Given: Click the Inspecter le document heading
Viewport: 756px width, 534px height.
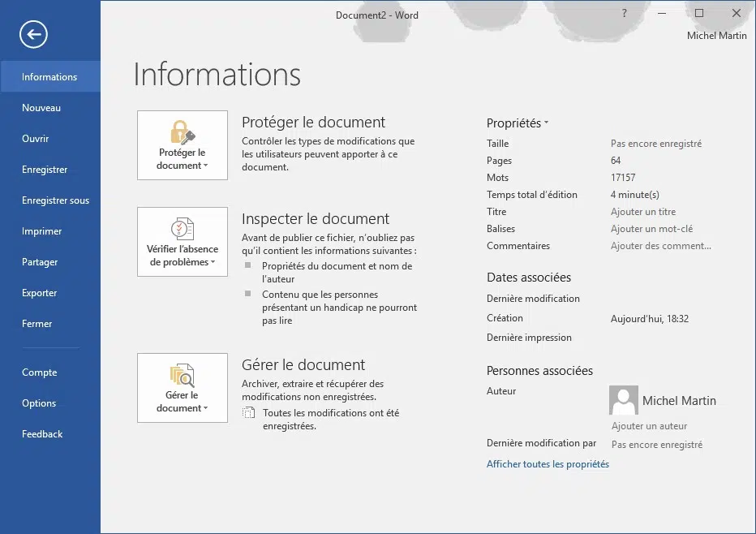Looking at the screenshot, I should click(316, 218).
